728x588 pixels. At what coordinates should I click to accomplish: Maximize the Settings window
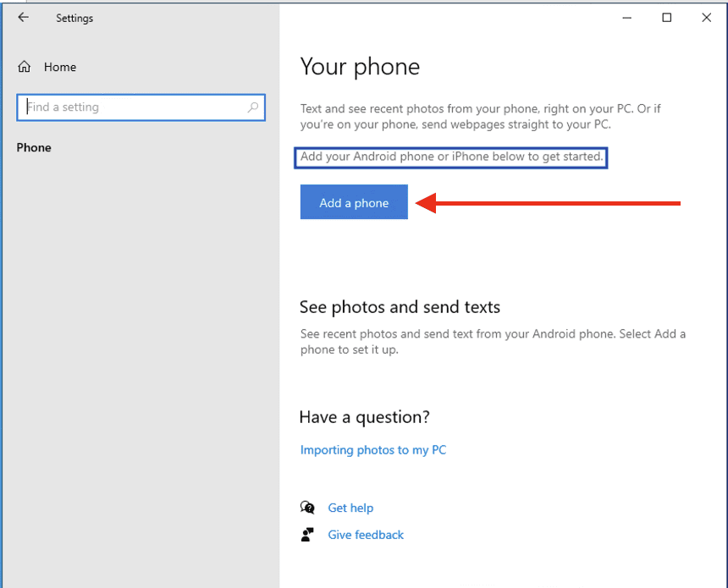point(667,18)
